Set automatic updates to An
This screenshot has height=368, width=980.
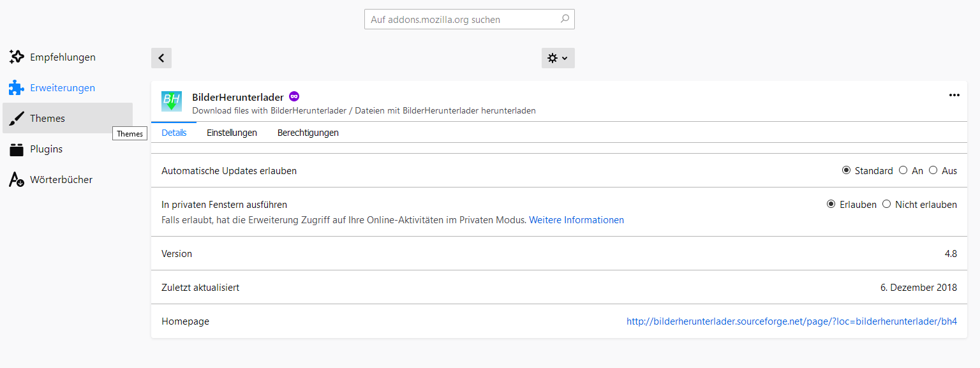pos(903,170)
